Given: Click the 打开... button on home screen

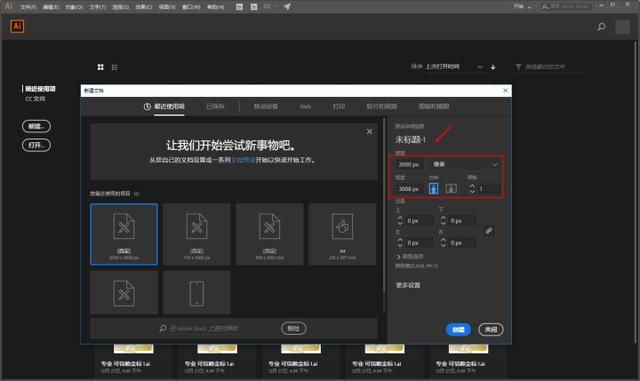Looking at the screenshot, I should [36, 145].
